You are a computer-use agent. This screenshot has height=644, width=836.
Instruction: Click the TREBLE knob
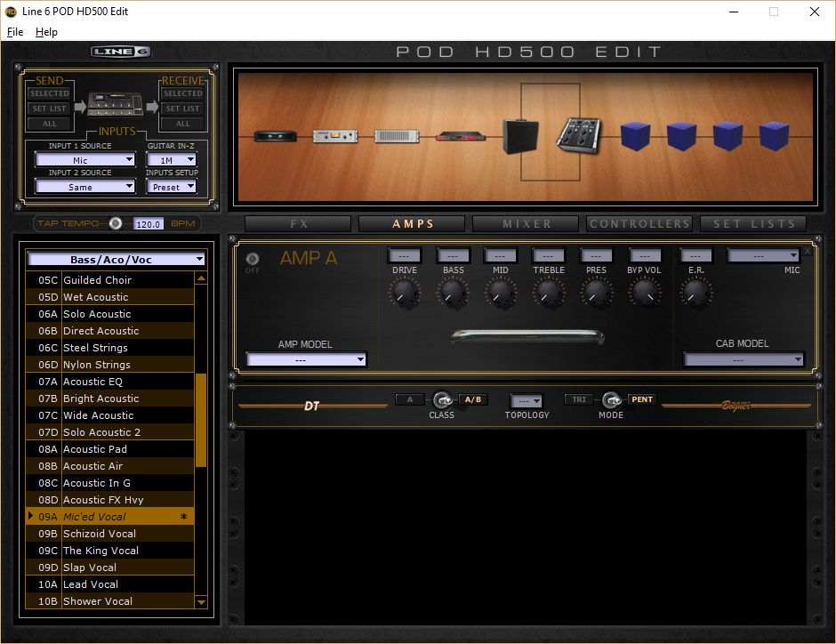pyautogui.click(x=549, y=293)
